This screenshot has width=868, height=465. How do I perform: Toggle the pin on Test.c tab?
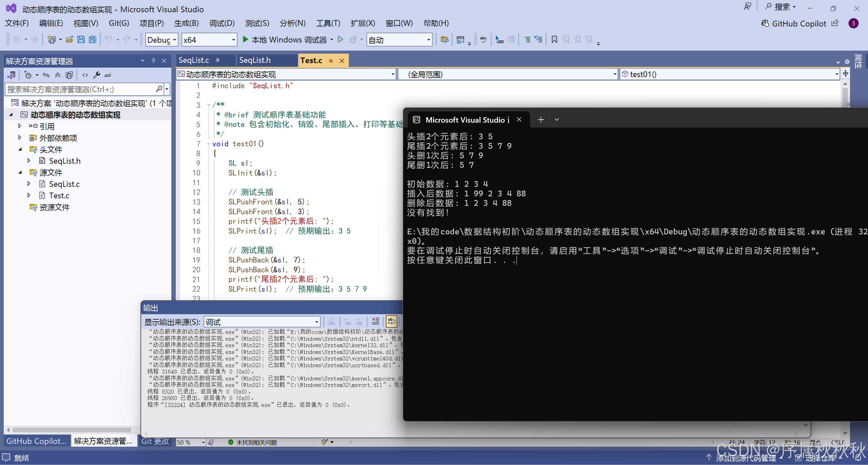click(331, 61)
